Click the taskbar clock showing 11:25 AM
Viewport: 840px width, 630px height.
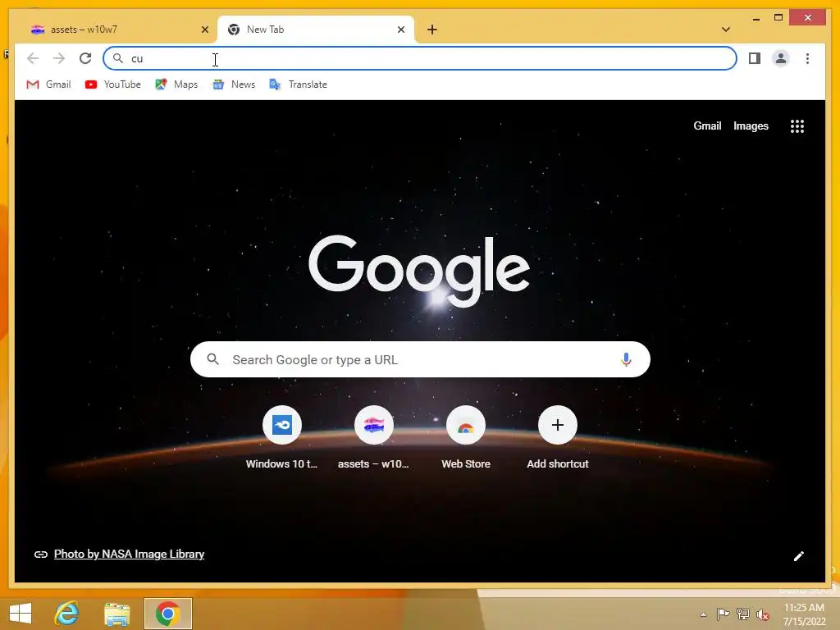(804, 614)
